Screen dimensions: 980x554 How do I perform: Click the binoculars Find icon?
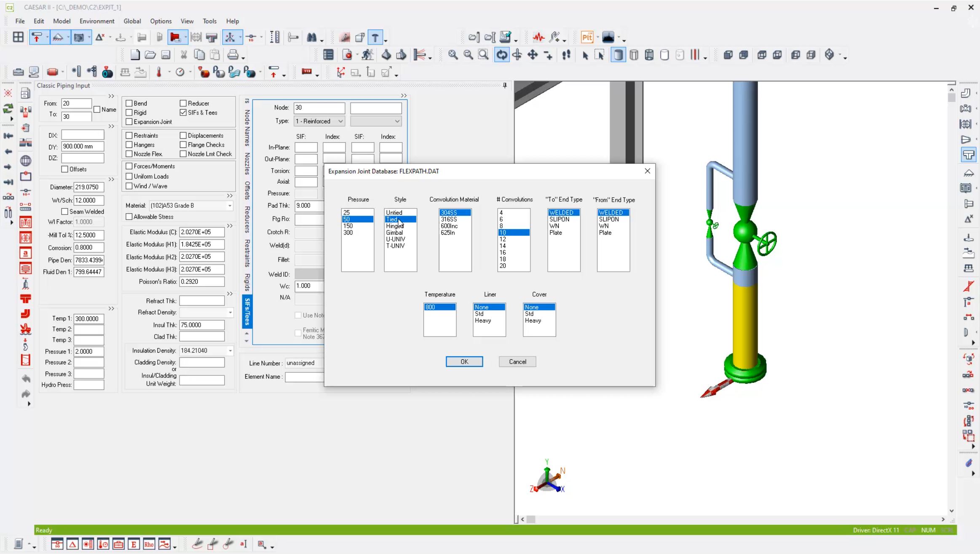pyautogui.click(x=312, y=37)
